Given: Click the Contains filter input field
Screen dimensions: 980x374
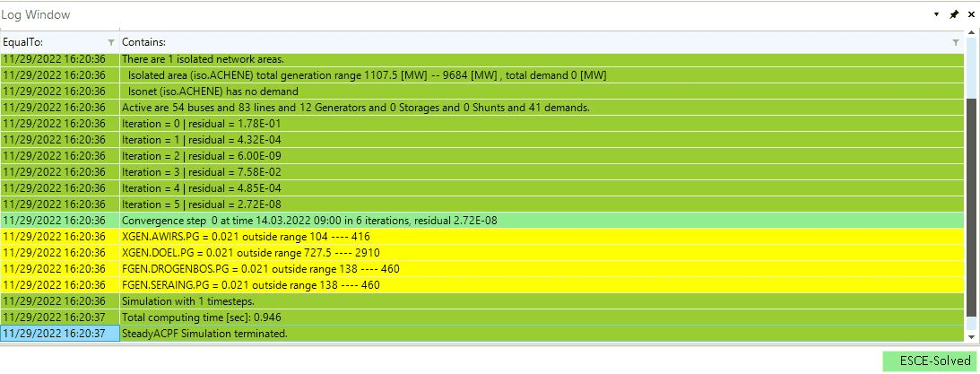Looking at the screenshot, I should point(538,42).
